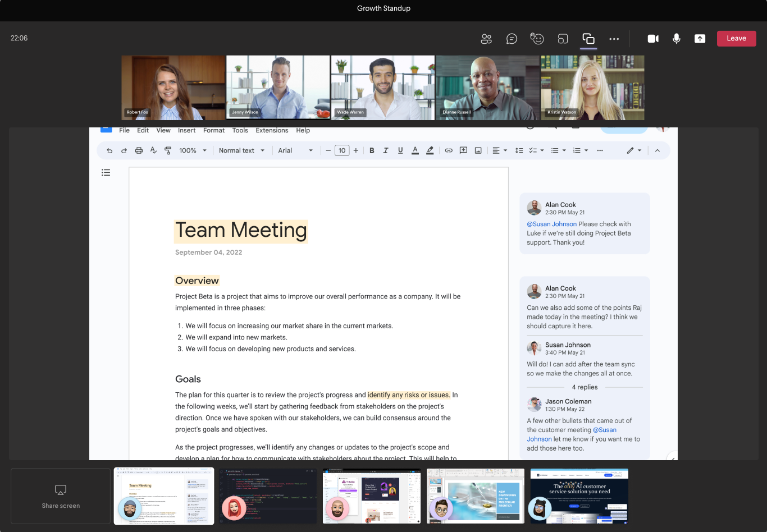The width and height of the screenshot is (767, 532).
Task: Mute the microphone
Action: (677, 38)
